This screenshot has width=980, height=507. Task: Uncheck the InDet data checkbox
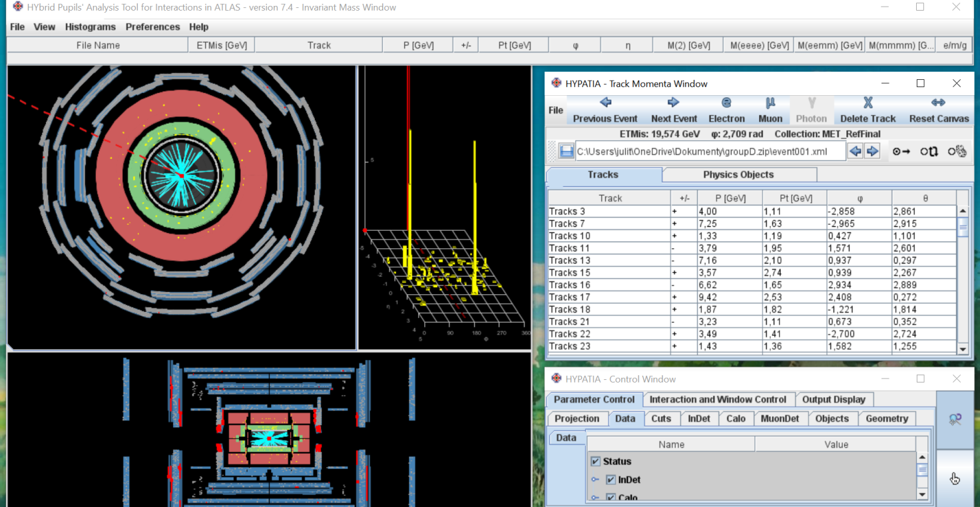pos(611,480)
